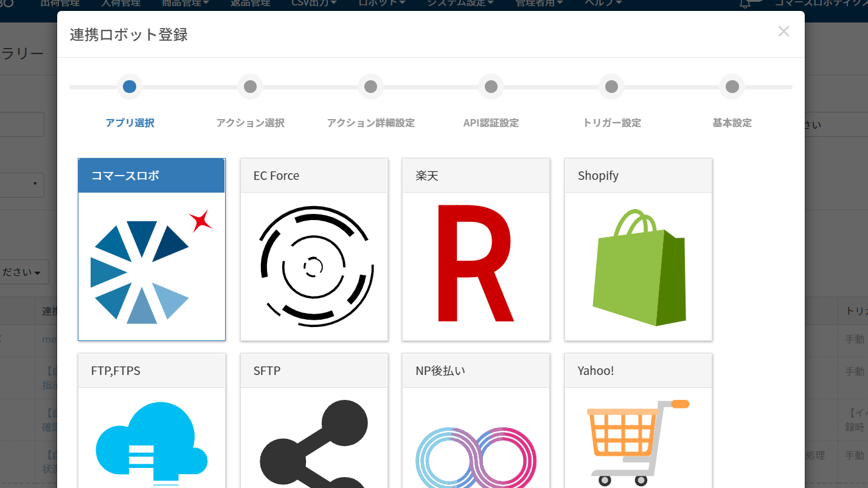Click the SFTP card title
868x488 pixels.
point(266,371)
